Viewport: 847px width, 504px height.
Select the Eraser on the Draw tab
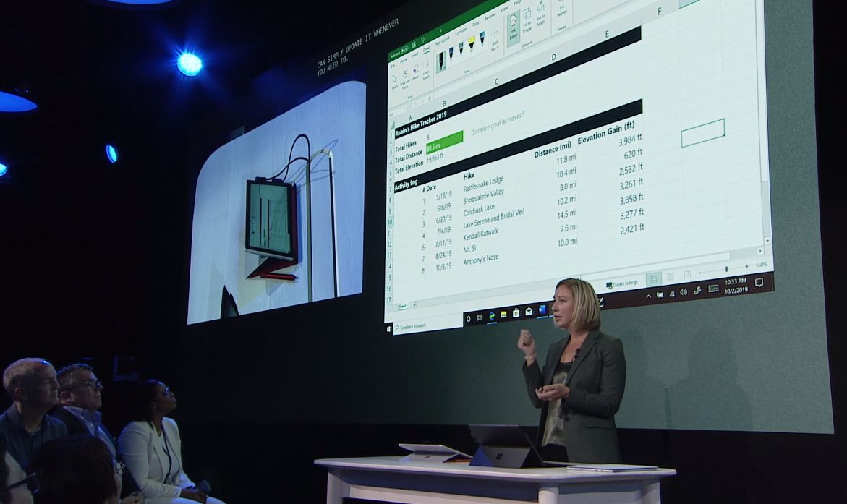click(414, 71)
